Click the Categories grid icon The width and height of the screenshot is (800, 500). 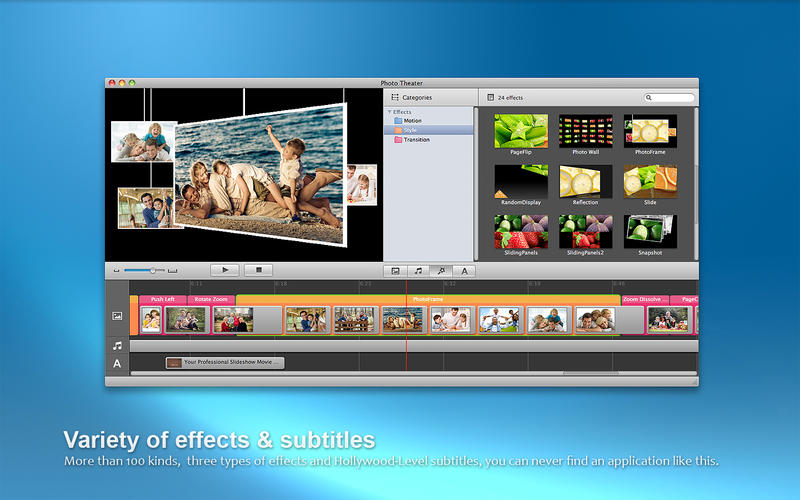[x=395, y=97]
